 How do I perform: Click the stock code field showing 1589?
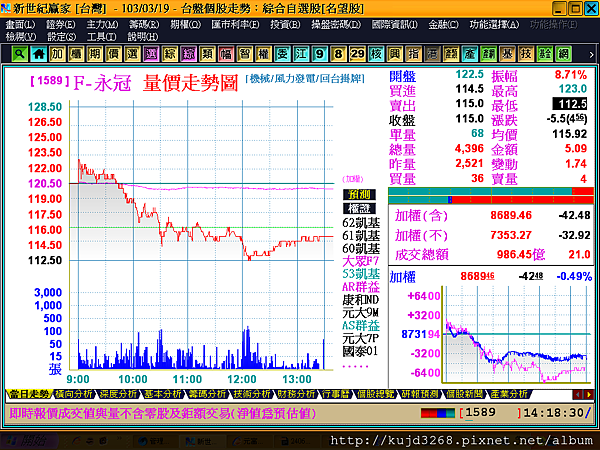pyautogui.click(x=491, y=413)
